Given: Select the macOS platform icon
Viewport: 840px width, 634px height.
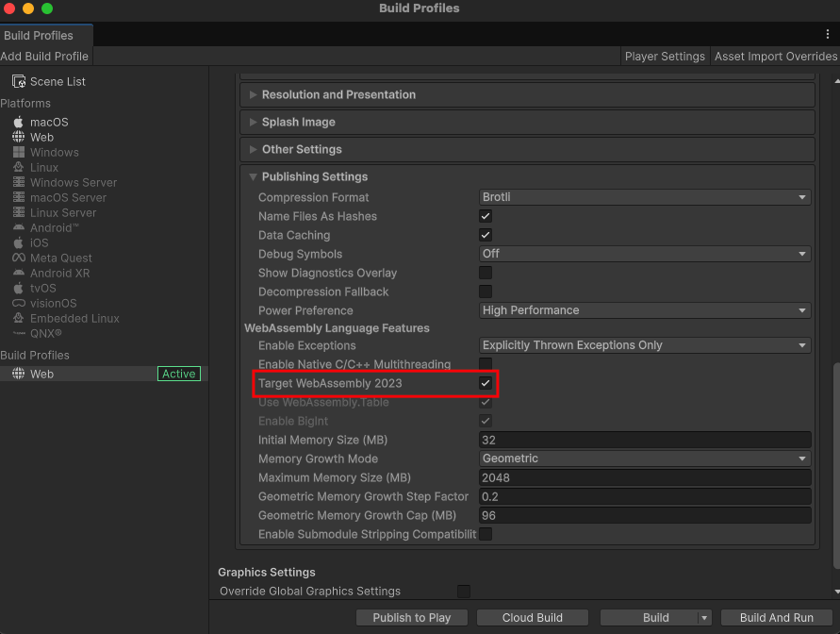Looking at the screenshot, I should click(x=18, y=123).
